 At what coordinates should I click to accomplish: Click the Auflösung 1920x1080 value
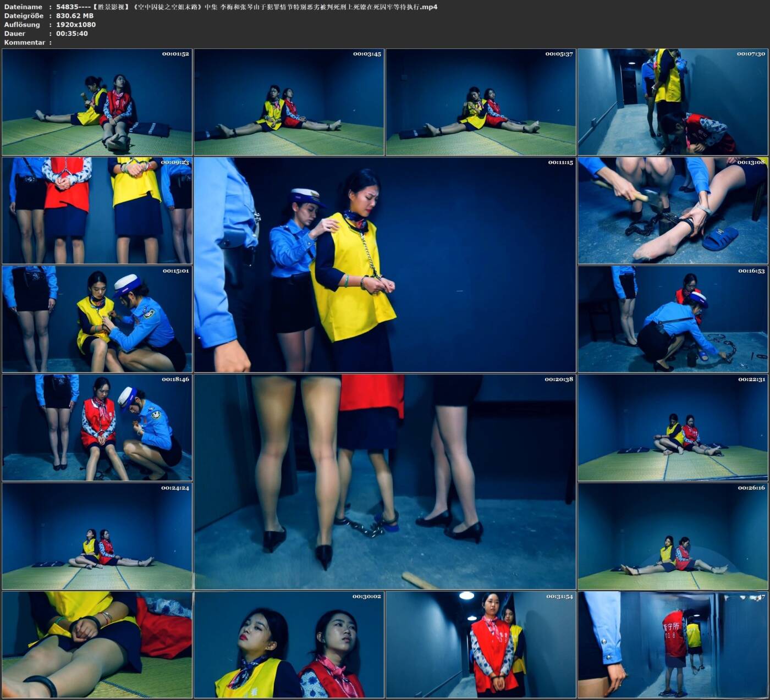click(76, 25)
